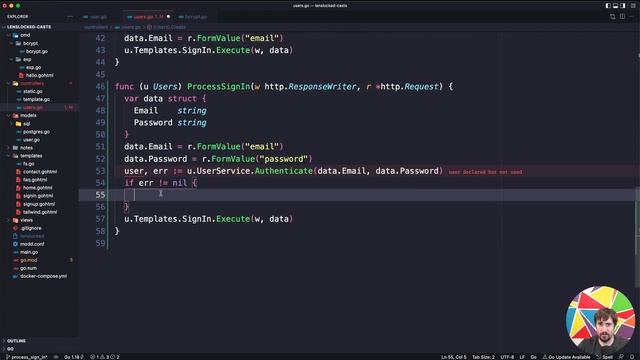The width and height of the screenshot is (640, 360).
Task: Select users.go in explorer tree
Action: pos(33,107)
